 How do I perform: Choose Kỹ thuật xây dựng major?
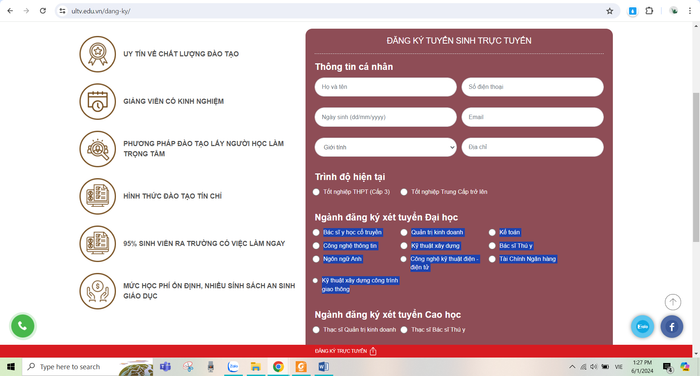click(x=404, y=246)
